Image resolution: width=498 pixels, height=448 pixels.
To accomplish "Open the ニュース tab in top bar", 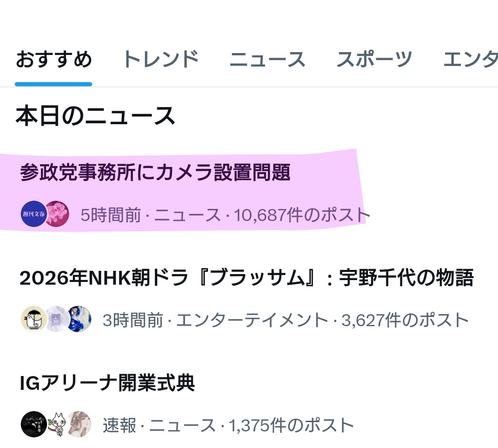I will pyautogui.click(x=267, y=60).
